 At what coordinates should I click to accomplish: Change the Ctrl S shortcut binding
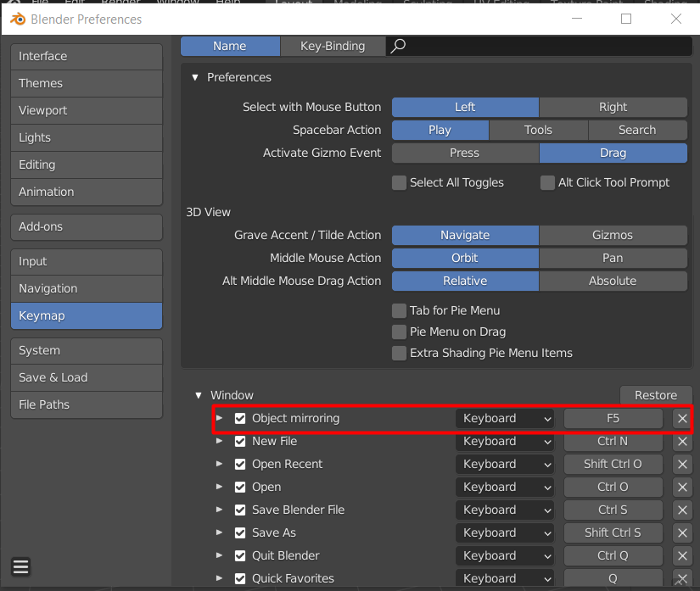point(613,510)
